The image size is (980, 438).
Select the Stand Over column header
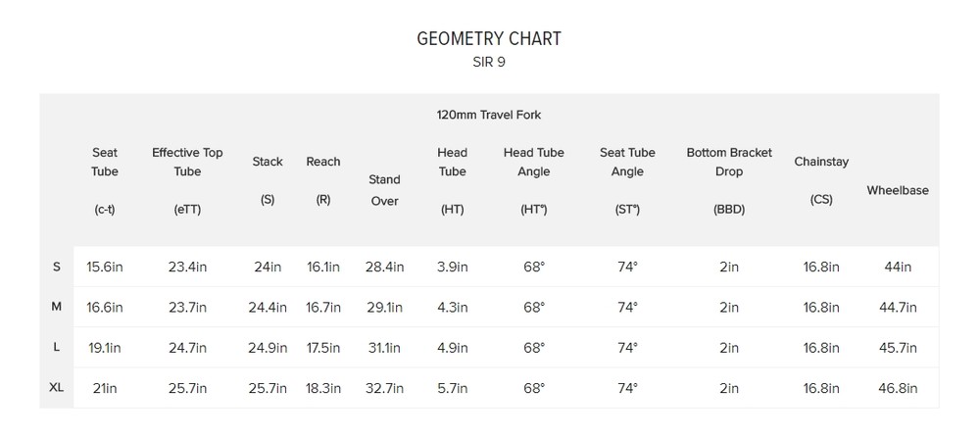point(384,190)
